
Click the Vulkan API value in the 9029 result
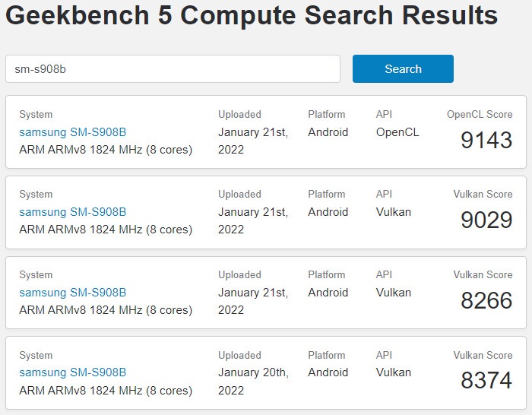(x=393, y=212)
